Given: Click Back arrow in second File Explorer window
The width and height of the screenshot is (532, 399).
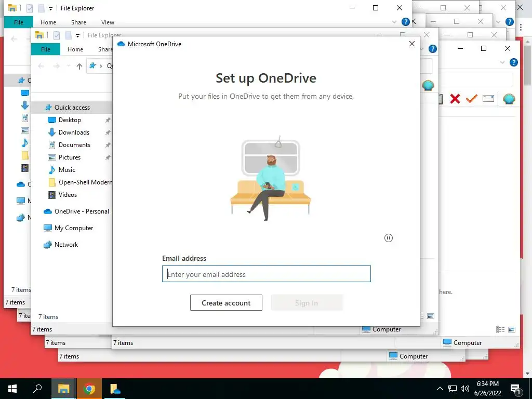Looking at the screenshot, I should (x=41, y=66).
